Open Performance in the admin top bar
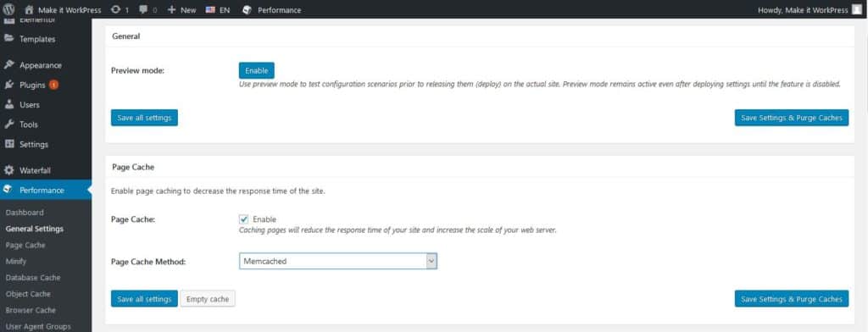 tap(272, 10)
